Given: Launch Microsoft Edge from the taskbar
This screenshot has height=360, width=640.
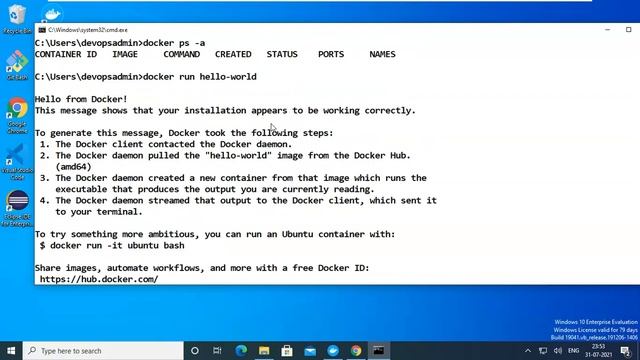Looking at the screenshot, I should pos(241,351).
